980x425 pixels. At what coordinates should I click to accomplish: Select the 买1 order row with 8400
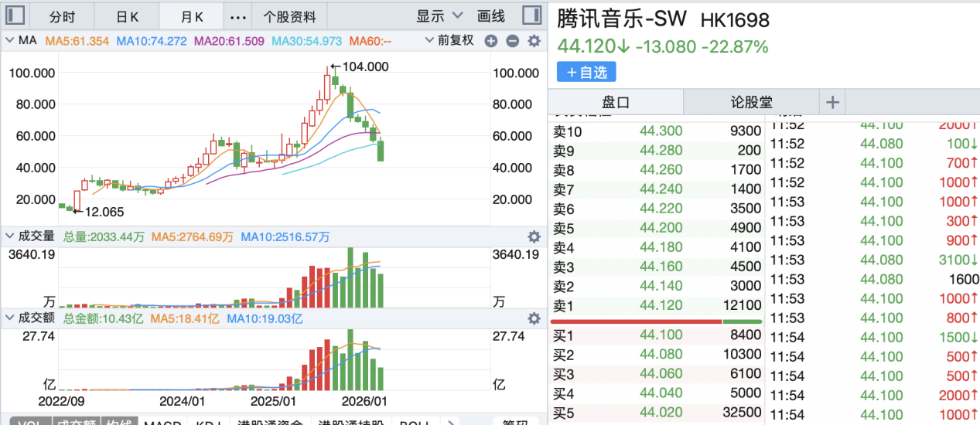(656, 335)
